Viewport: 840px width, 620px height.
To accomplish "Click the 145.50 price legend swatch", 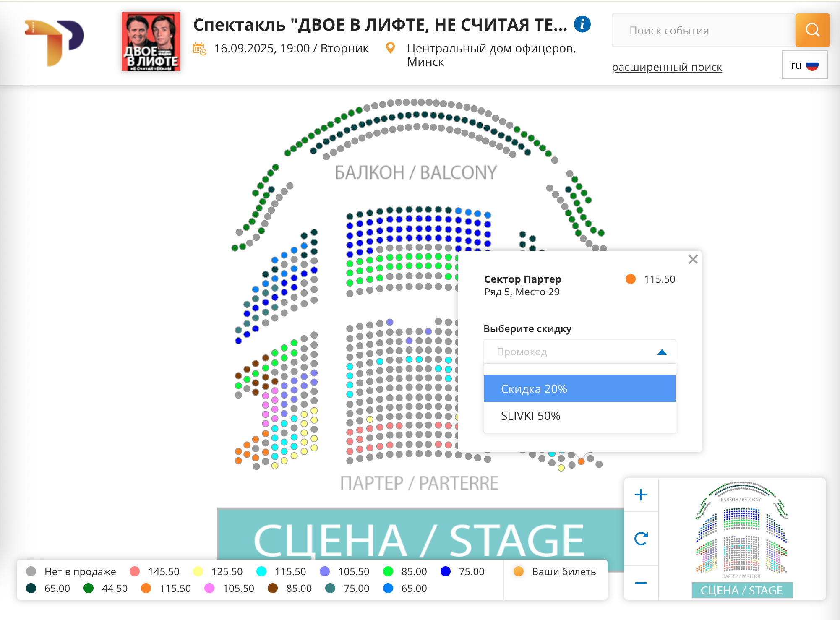I will coord(135,571).
